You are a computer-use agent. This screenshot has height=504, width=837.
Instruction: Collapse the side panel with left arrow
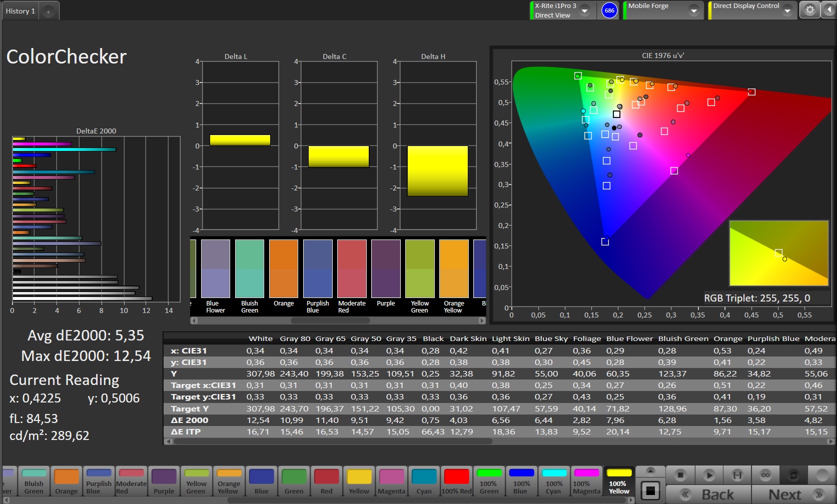pos(828,10)
